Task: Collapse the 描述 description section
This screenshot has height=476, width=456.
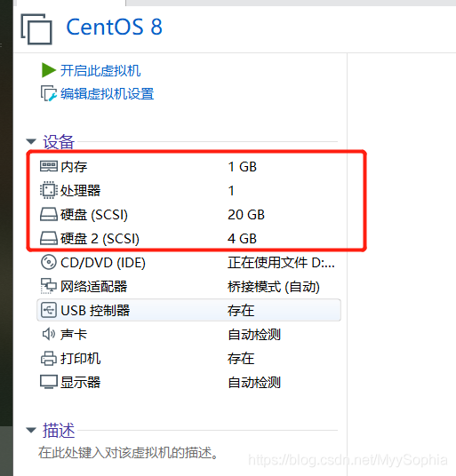Action: [31, 430]
